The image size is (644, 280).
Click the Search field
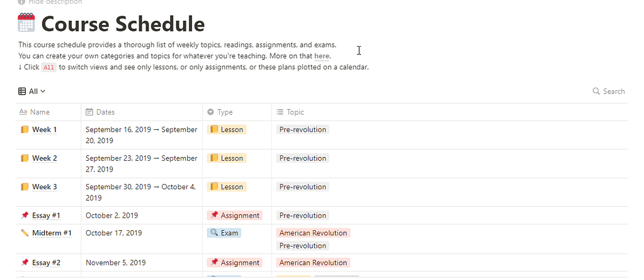coord(609,91)
